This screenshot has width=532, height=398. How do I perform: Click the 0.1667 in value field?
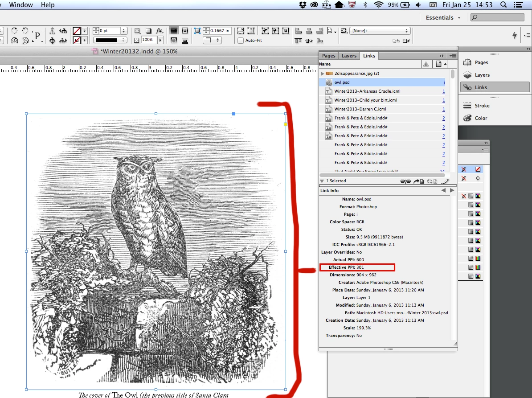point(220,31)
